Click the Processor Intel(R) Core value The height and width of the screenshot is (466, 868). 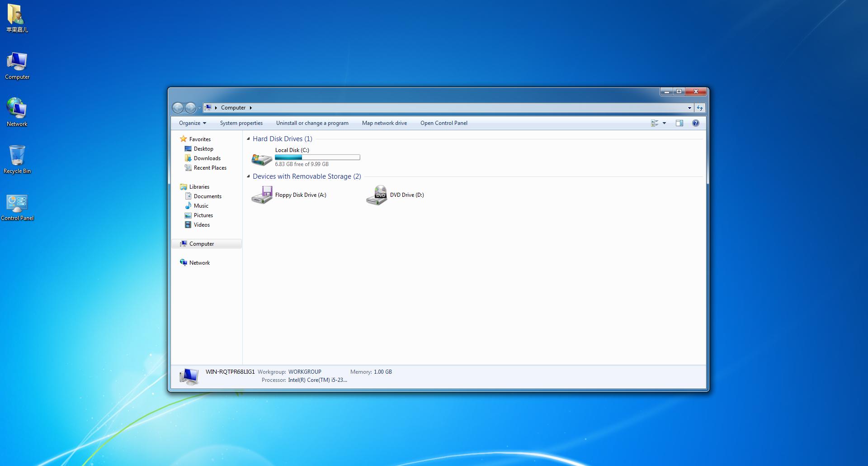coord(318,380)
